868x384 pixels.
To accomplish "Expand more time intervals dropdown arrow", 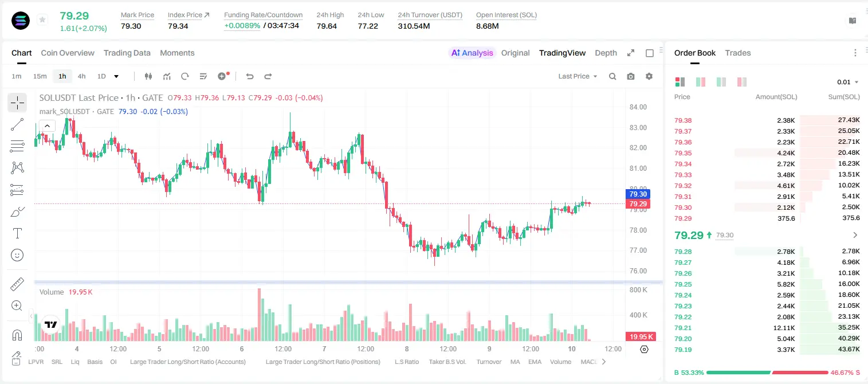I will tap(116, 76).
